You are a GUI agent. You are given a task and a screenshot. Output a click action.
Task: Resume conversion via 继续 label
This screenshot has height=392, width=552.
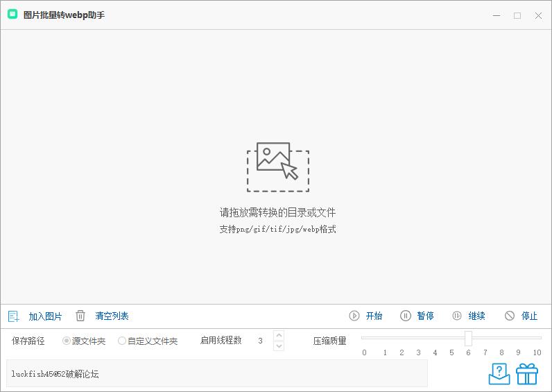(476, 316)
